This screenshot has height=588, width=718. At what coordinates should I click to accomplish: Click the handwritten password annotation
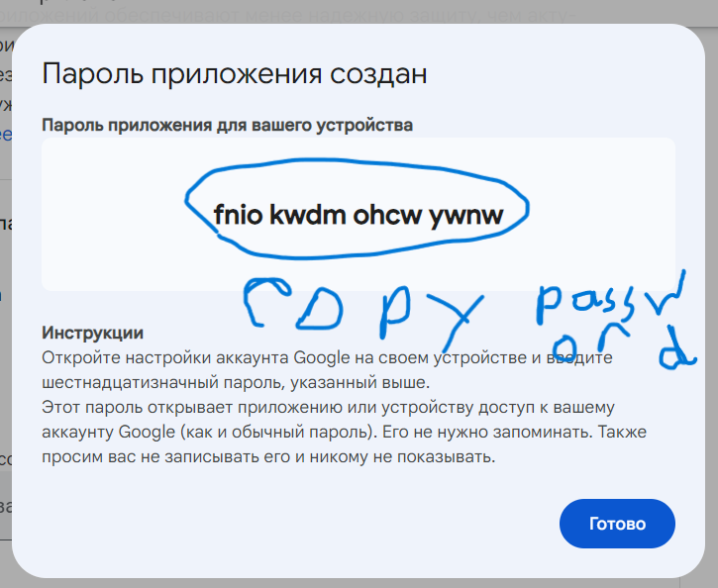(x=616, y=321)
